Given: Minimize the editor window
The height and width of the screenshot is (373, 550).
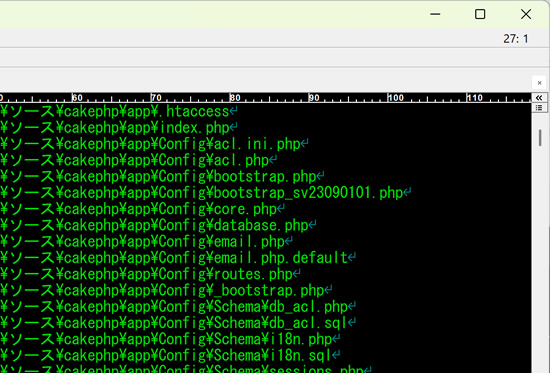Looking at the screenshot, I should pyautogui.click(x=435, y=14).
